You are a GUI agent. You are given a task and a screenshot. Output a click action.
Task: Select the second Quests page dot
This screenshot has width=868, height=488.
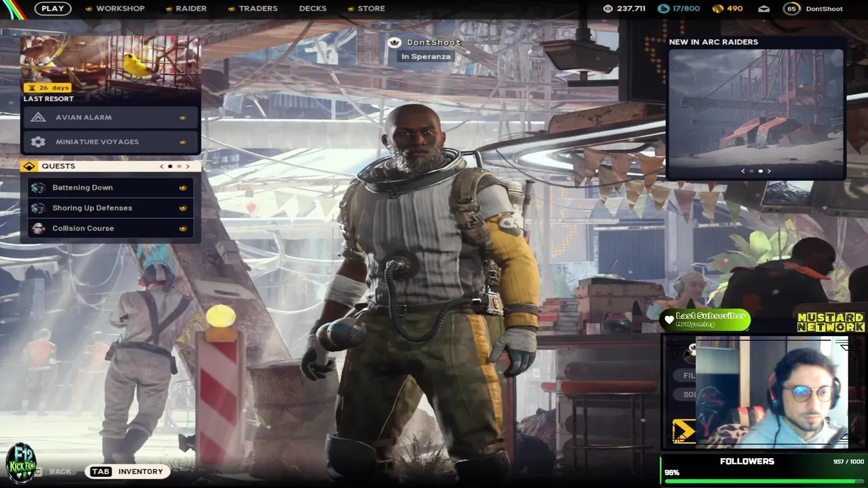[x=179, y=166]
